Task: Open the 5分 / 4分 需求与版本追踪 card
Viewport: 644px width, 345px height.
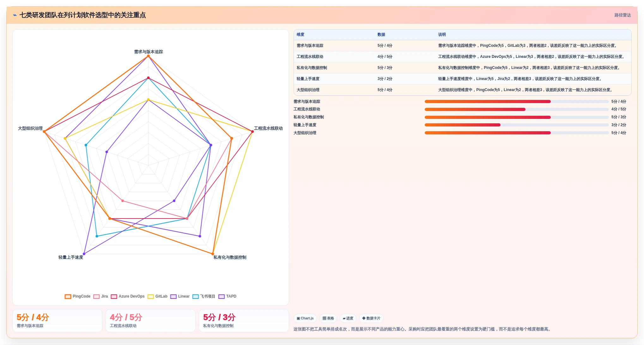Action: (57, 321)
